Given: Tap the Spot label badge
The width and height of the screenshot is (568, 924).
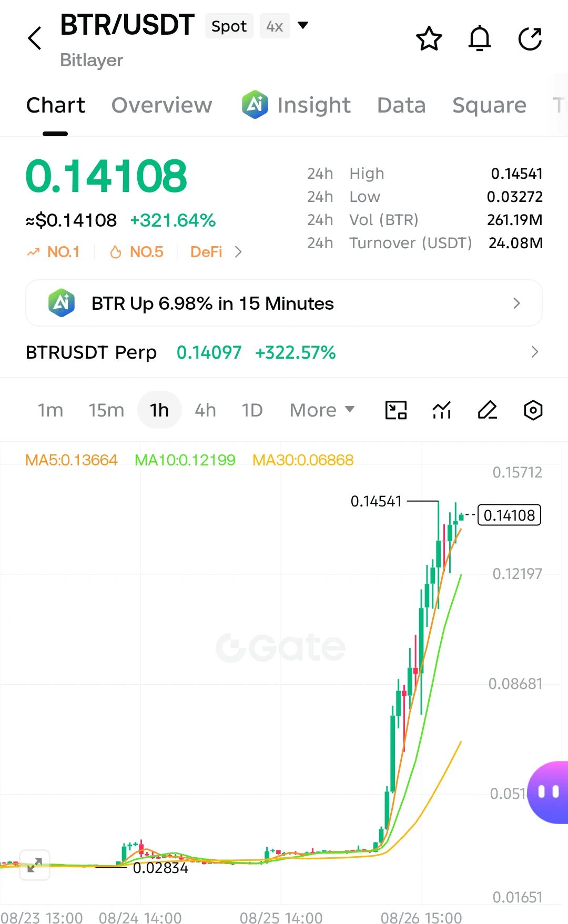Looking at the screenshot, I should click(x=229, y=26).
